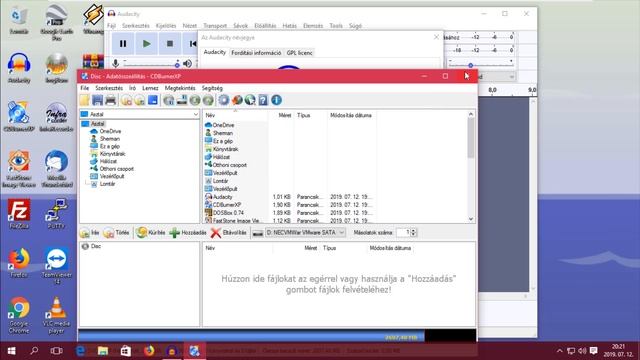Open the File menu in CDBurnerXP
Screen dimensions: 640x360
[x=84, y=88]
